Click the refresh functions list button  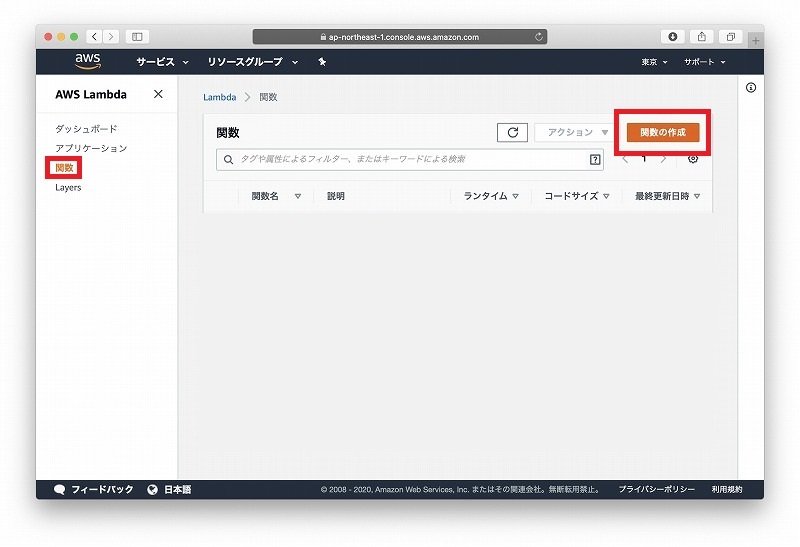512,133
